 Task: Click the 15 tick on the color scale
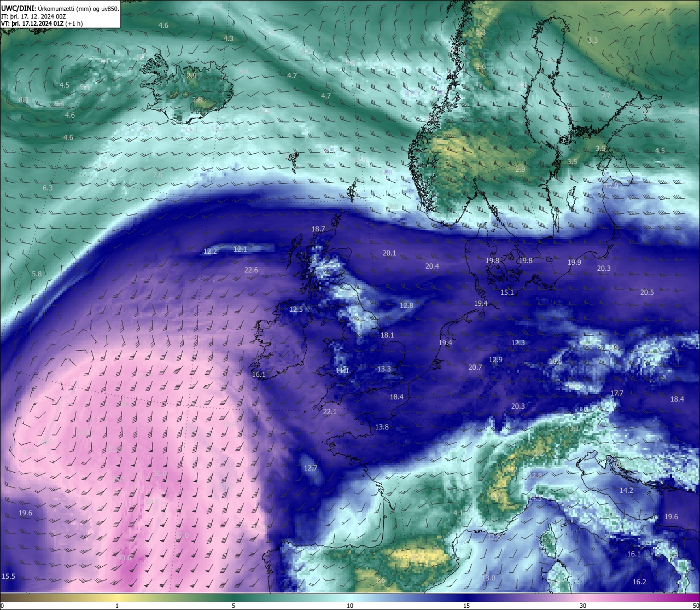tap(466, 606)
